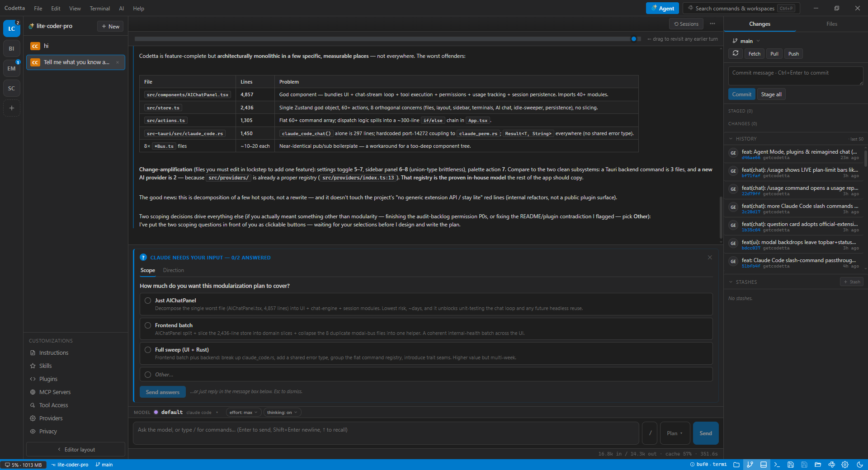Image resolution: width=868 pixels, height=470 pixels.
Task: Select the Scope question tab
Action: coord(147,270)
